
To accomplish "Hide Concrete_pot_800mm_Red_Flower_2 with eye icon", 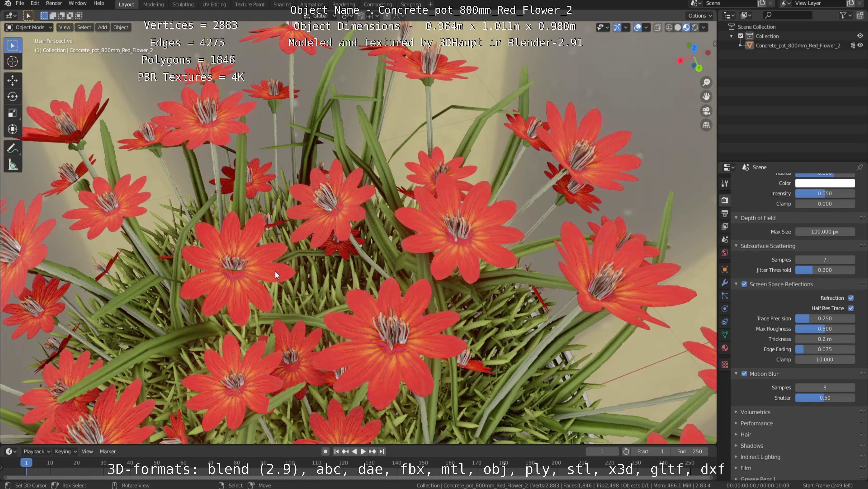I will (860, 45).
